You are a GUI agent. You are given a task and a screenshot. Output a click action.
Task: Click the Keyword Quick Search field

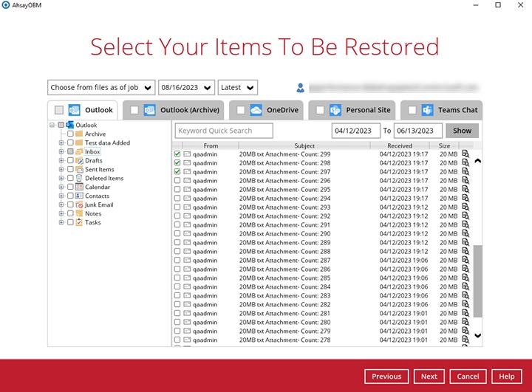pyautogui.click(x=224, y=131)
